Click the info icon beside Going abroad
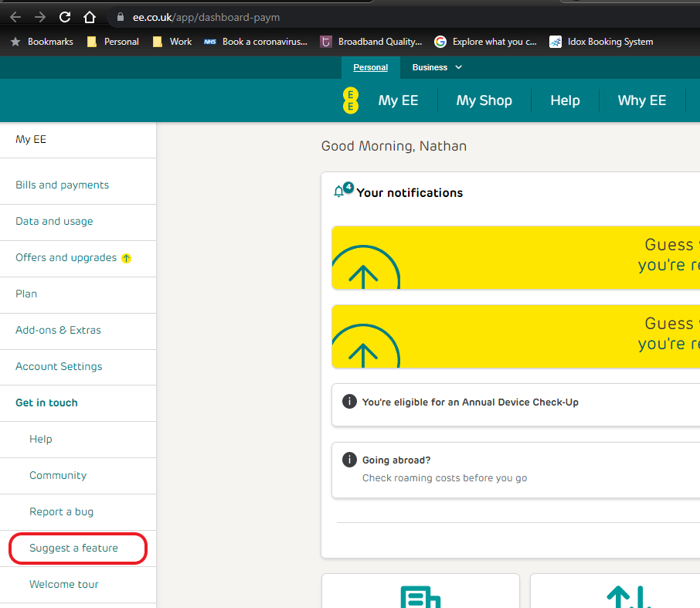 click(x=349, y=460)
